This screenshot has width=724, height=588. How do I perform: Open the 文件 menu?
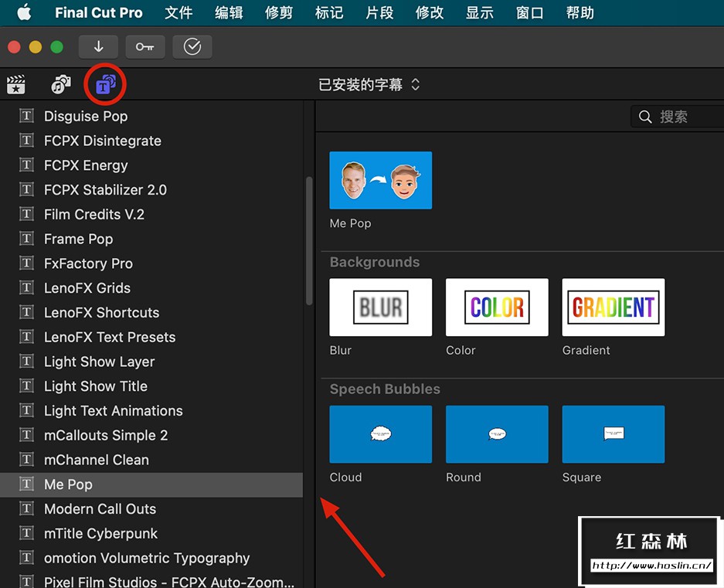[x=178, y=12]
